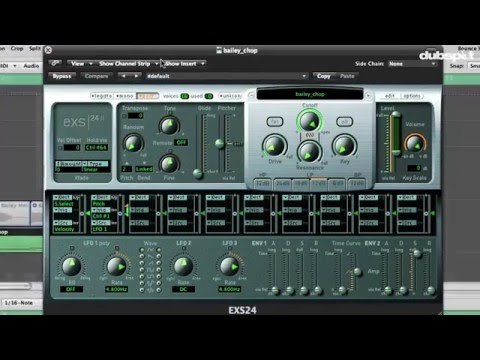Adjust the Fine tuning knob
480x360 pixels.
[x=169, y=164]
